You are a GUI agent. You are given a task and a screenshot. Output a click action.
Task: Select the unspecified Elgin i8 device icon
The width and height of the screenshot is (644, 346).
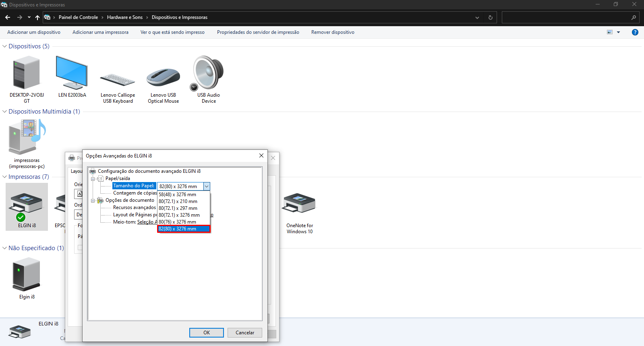click(27, 275)
